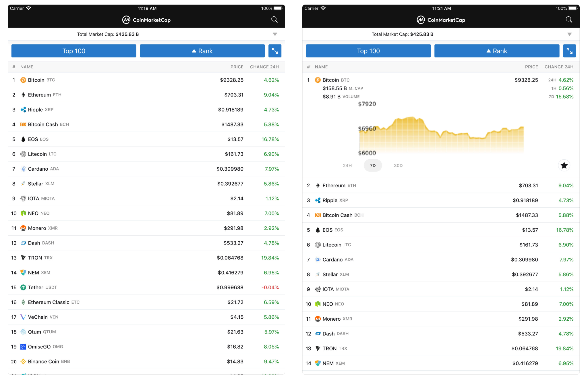The height and width of the screenshot is (383, 588).
Task: Open the Rank sort selector in the right screen
Action: 497,51
